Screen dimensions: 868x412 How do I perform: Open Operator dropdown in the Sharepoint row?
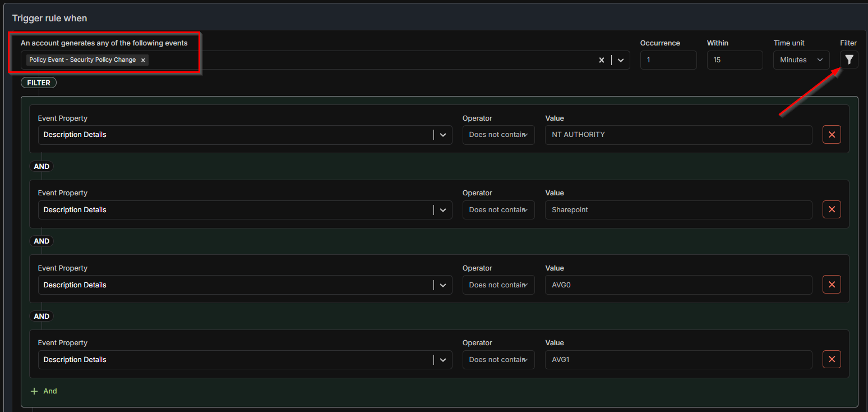pos(498,210)
